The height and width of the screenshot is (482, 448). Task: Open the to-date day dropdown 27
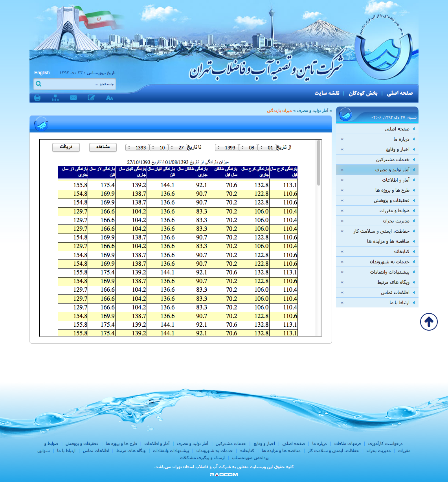[178, 148]
